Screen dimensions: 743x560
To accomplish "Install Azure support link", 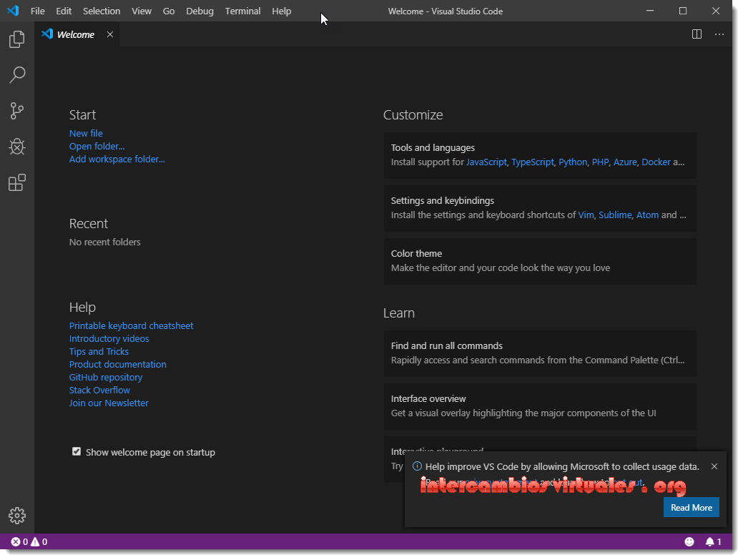I will (625, 162).
